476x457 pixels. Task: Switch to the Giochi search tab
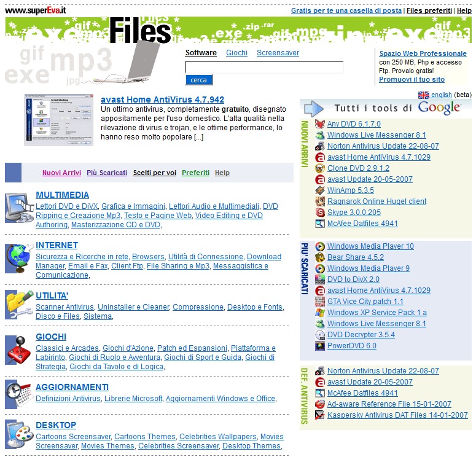click(x=237, y=53)
